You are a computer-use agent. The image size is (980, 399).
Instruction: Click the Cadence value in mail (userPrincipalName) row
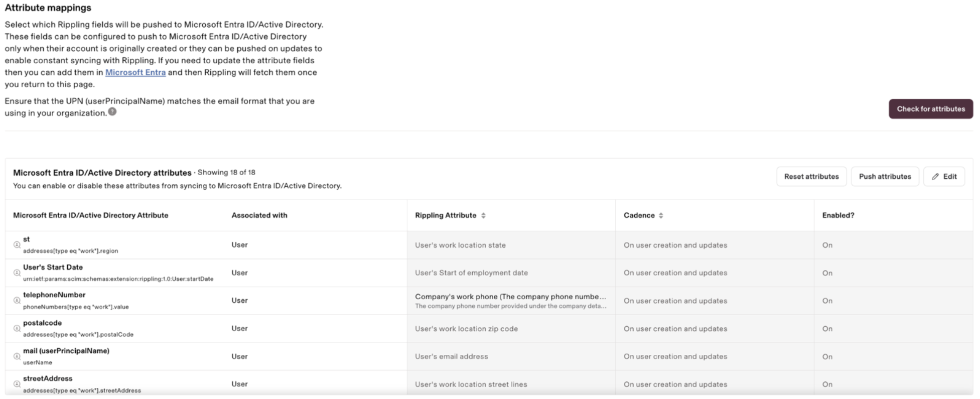(675, 357)
